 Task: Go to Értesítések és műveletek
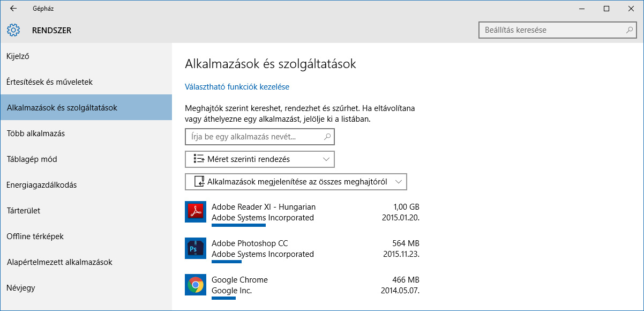tap(50, 82)
